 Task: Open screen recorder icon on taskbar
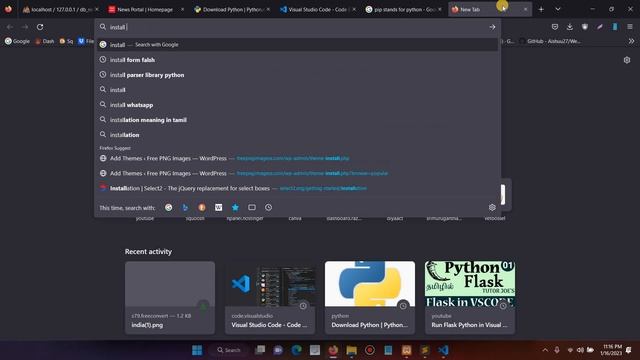(370, 350)
